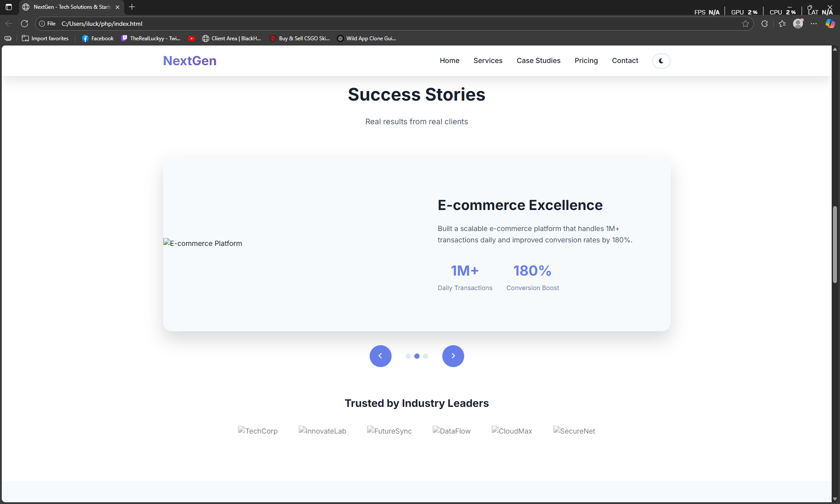Toggle dark mode moon icon
840x504 pixels.
point(661,61)
